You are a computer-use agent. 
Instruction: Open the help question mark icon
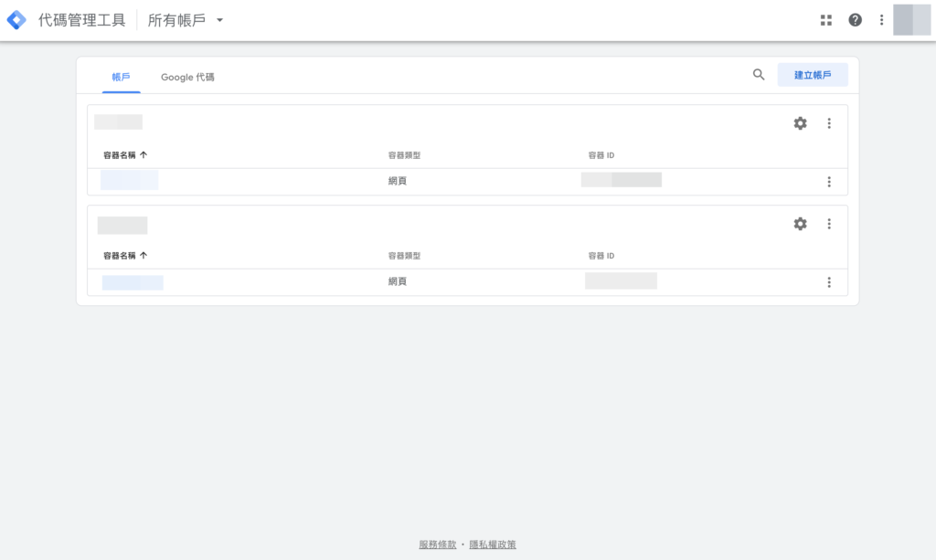pos(855,20)
